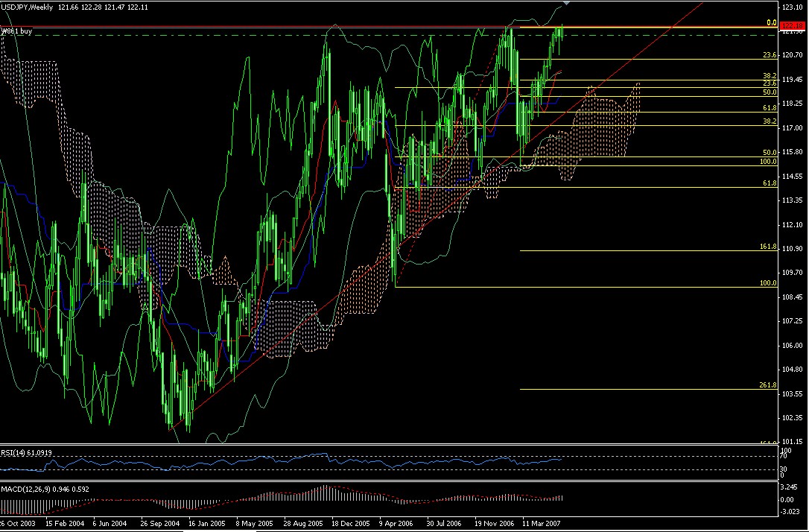The height and width of the screenshot is (532, 809).
Task: Click the 117.00 price axis value
Action: click(792, 128)
